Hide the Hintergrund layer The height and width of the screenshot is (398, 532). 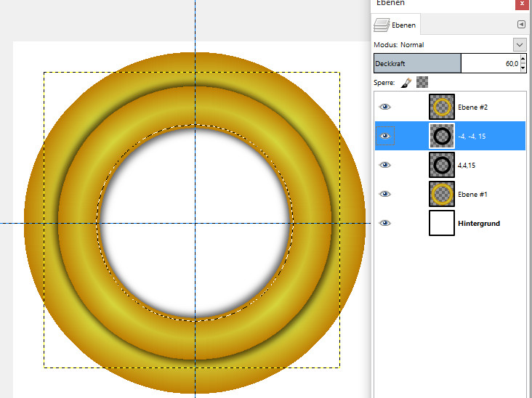[385, 223]
